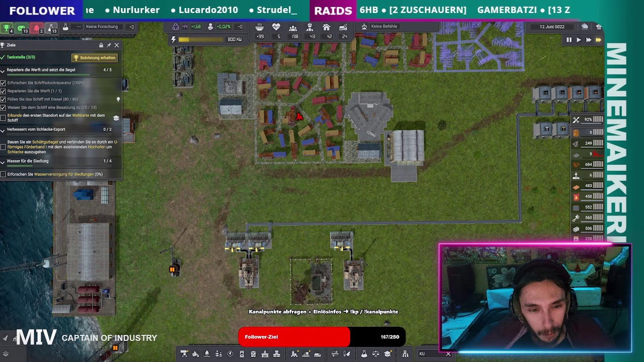Click the maintenance wrench icon showing 92%

pyautogui.click(x=577, y=120)
